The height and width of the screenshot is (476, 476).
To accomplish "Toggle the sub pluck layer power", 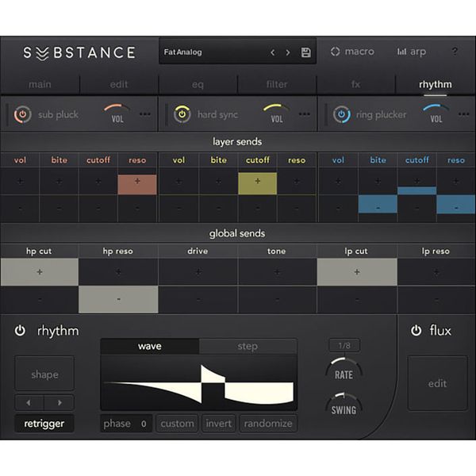I will [22, 114].
